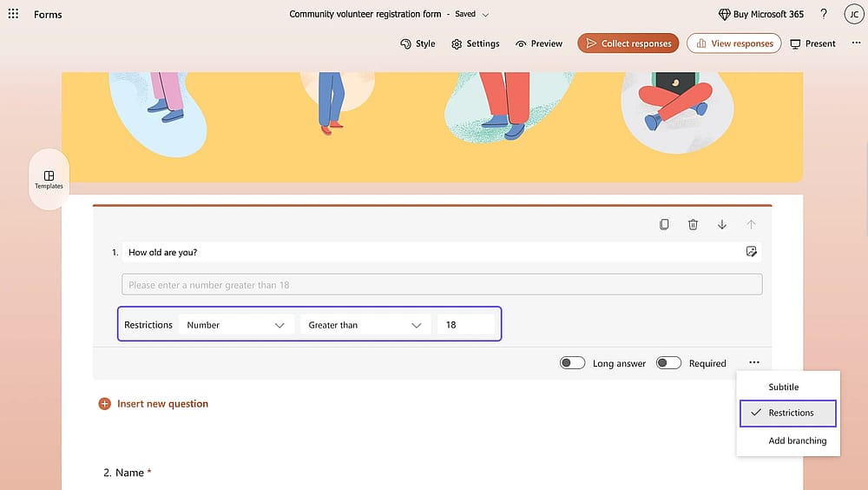
Task: Open the form title dropdown chevron
Action: tap(485, 15)
